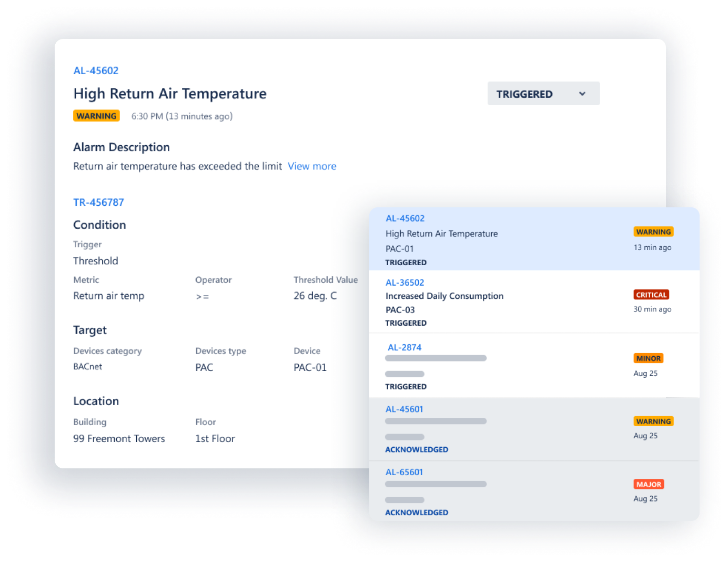Open the acknowledged alarm AL-45601
Image resolution: width=728 pixels, height=562 pixels.
(x=404, y=409)
